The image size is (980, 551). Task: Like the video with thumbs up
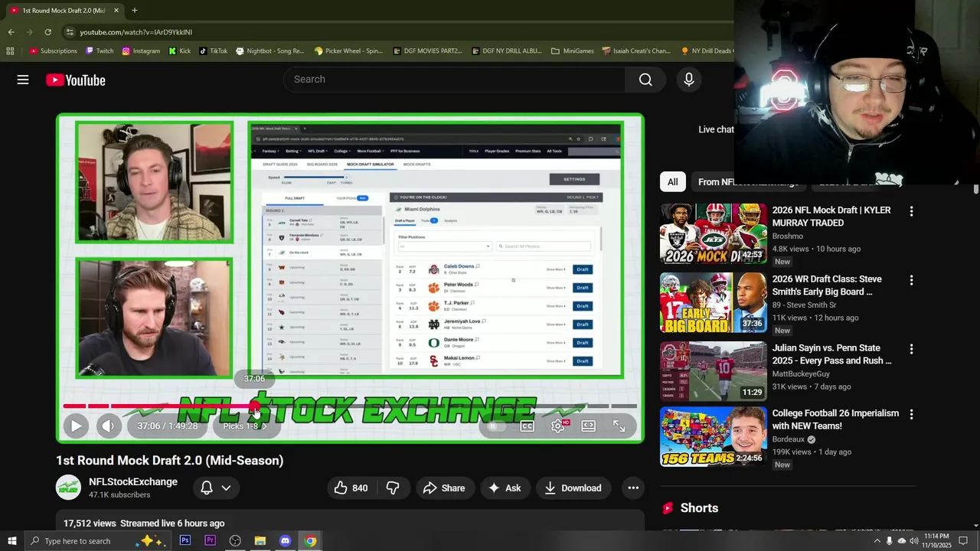351,488
